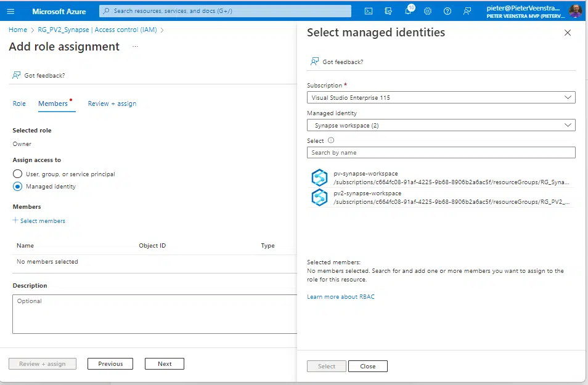588x385 pixels.
Task: Open portal settings gear
Action: [x=428, y=11]
